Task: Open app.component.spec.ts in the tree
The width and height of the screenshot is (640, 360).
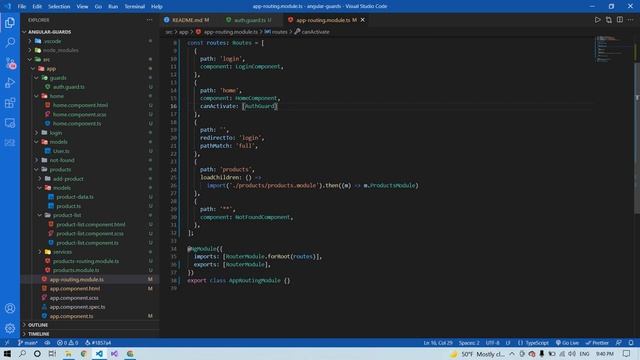Action: click(x=77, y=307)
